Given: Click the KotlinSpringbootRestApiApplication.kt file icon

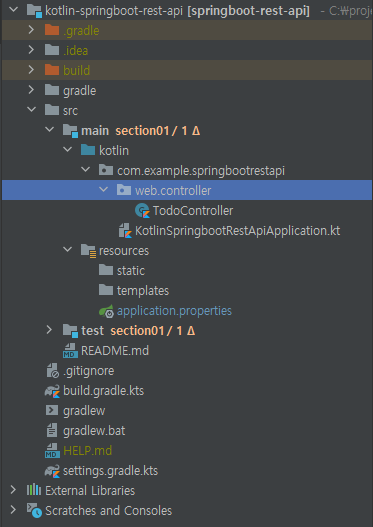Looking at the screenshot, I should tap(125, 231).
